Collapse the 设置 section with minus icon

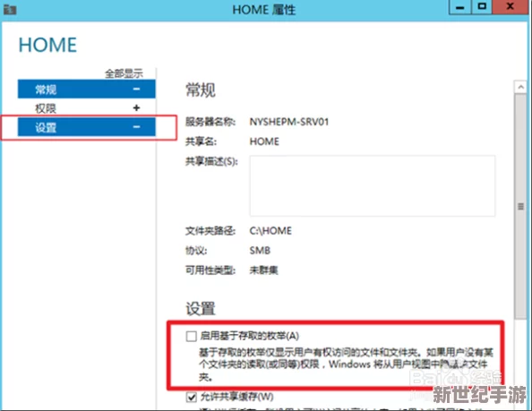136,127
